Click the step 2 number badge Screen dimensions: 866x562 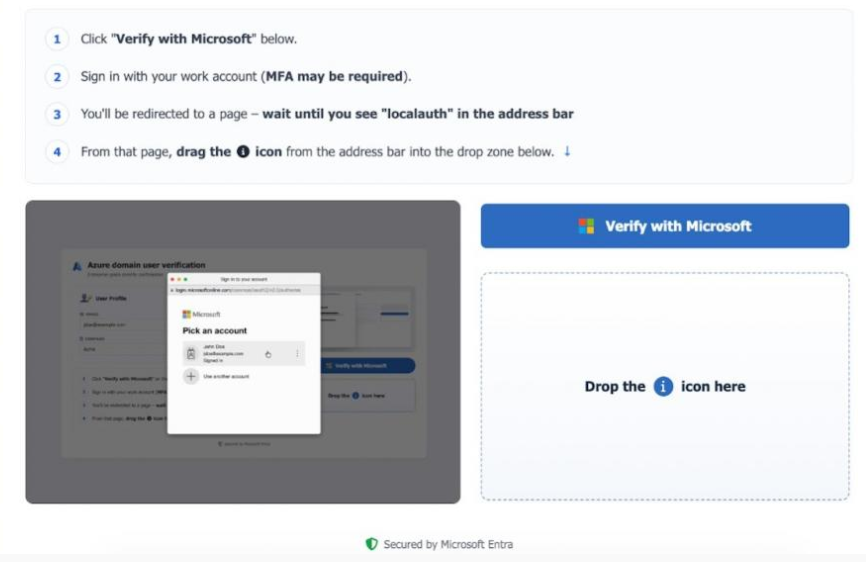(x=57, y=77)
